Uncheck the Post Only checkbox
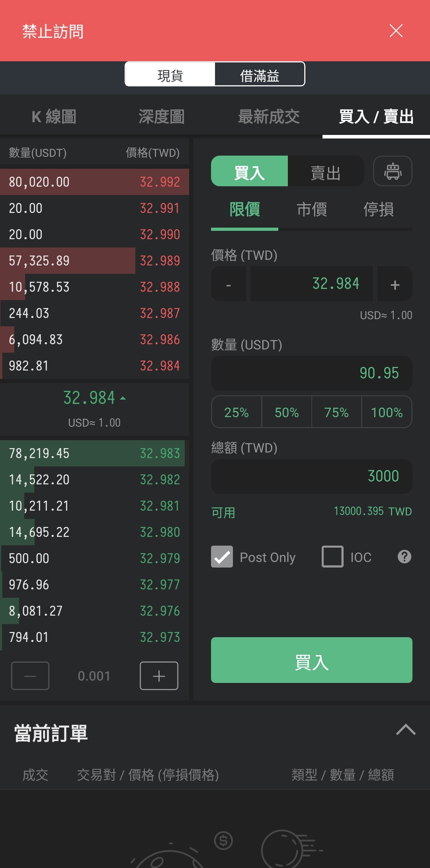This screenshot has height=868, width=430. 222,556
